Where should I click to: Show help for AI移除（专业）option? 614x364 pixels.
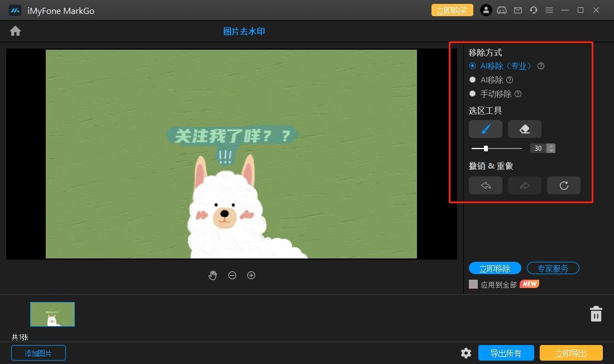coord(541,66)
